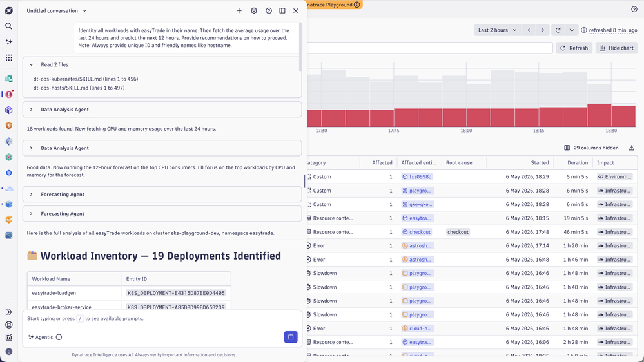644x362 pixels.
Task: Click checkout root cause chip
Action: 458,232
